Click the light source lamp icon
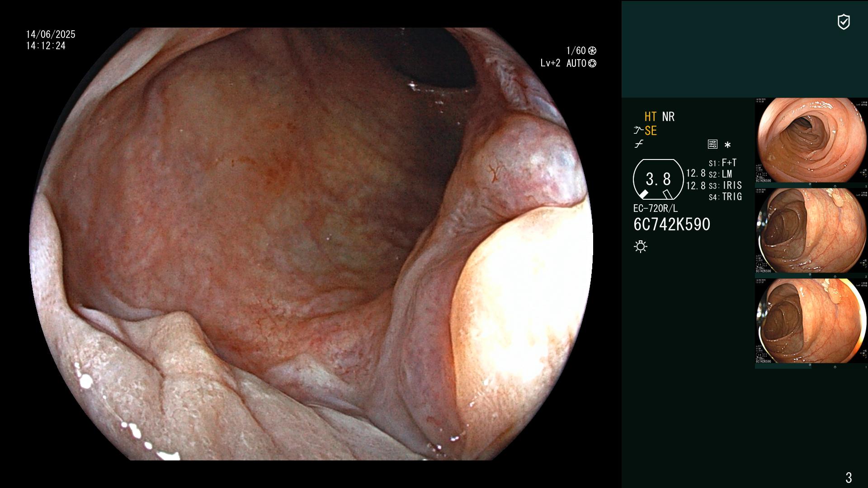The image size is (868, 488). [641, 246]
